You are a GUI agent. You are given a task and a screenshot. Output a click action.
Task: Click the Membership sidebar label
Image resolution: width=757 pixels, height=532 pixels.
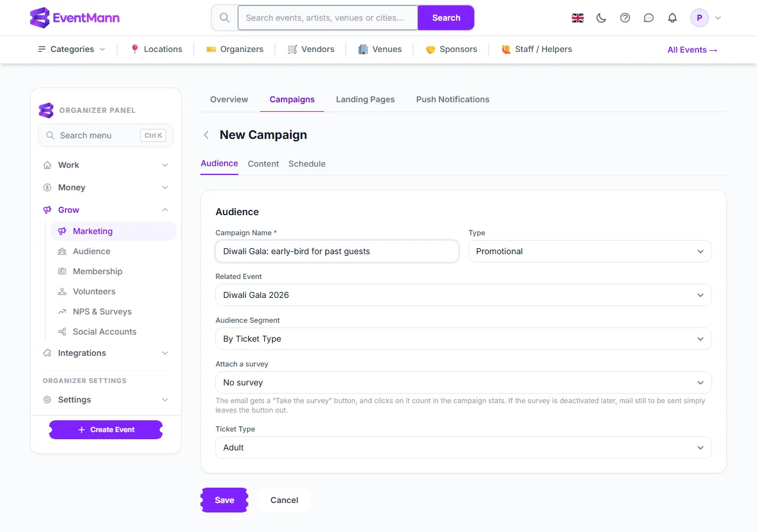(98, 271)
